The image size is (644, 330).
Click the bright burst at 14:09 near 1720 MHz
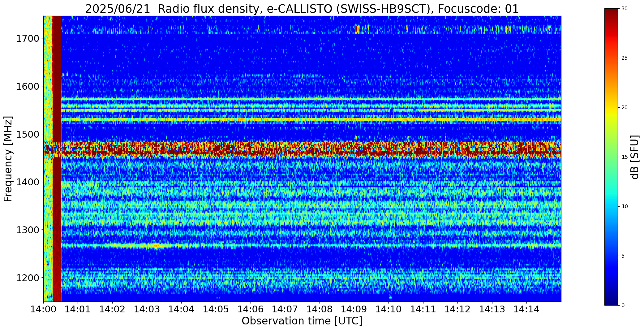(357, 29)
